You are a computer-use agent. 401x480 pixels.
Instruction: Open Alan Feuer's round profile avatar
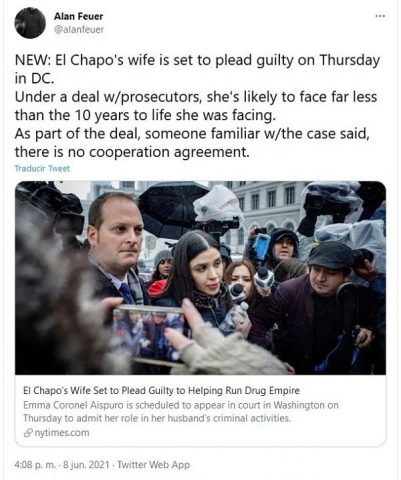pos(30,23)
